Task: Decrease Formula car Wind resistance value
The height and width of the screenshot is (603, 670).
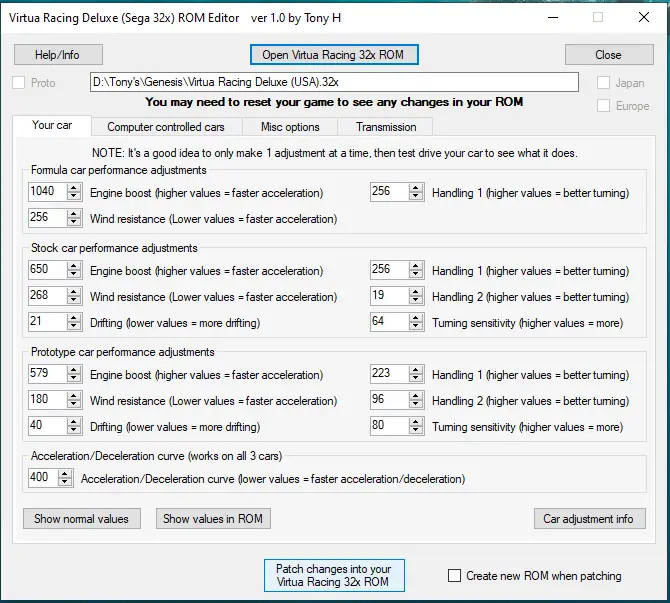Action: pos(74,222)
